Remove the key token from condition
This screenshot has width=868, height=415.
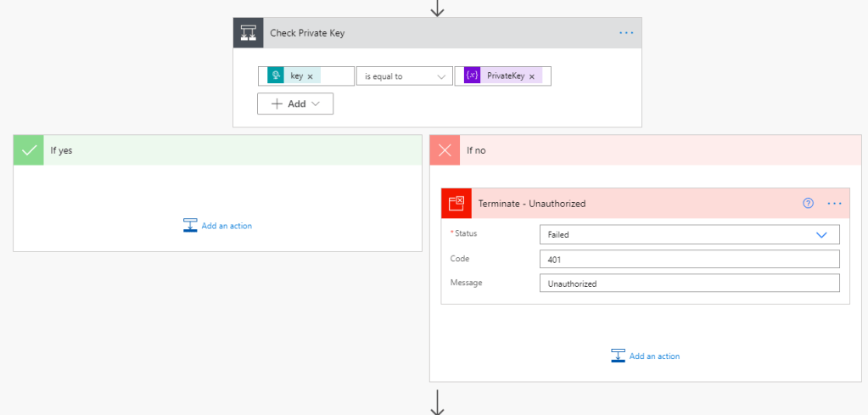click(x=310, y=76)
